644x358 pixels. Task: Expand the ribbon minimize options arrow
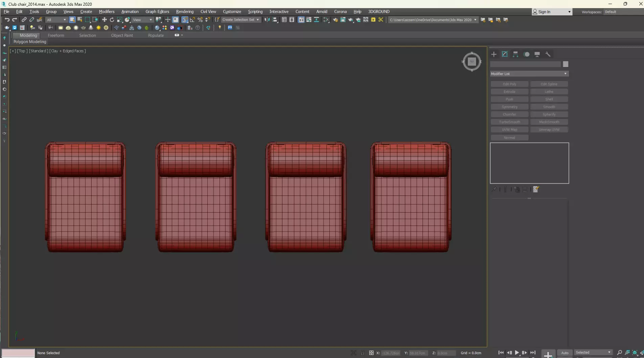pos(182,35)
